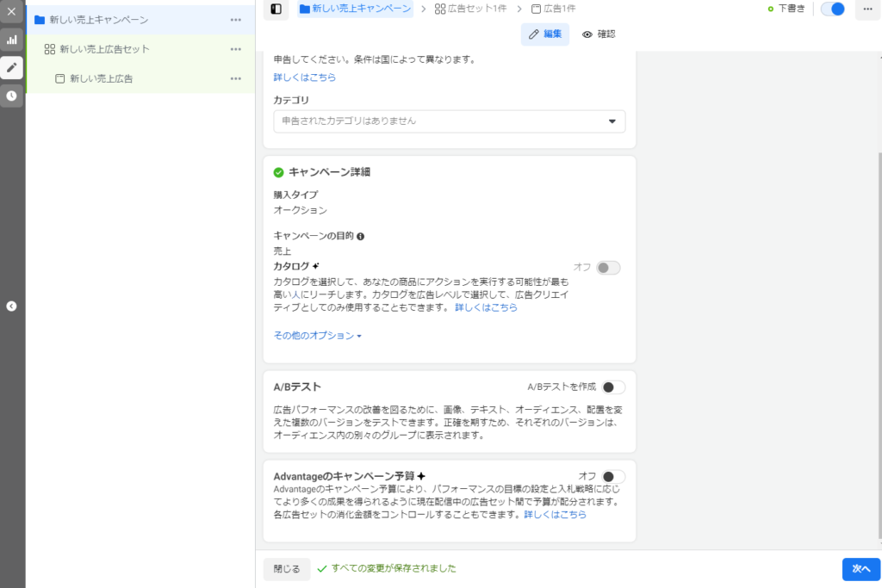Toggle the sidebar layout panel icon
The width and height of the screenshot is (882, 588).
point(276,9)
